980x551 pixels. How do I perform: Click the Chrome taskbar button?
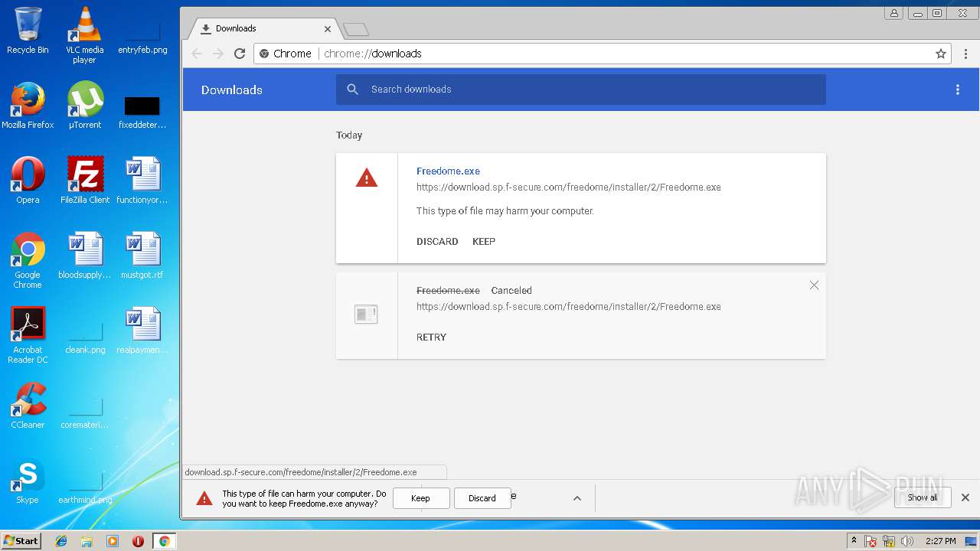point(164,541)
